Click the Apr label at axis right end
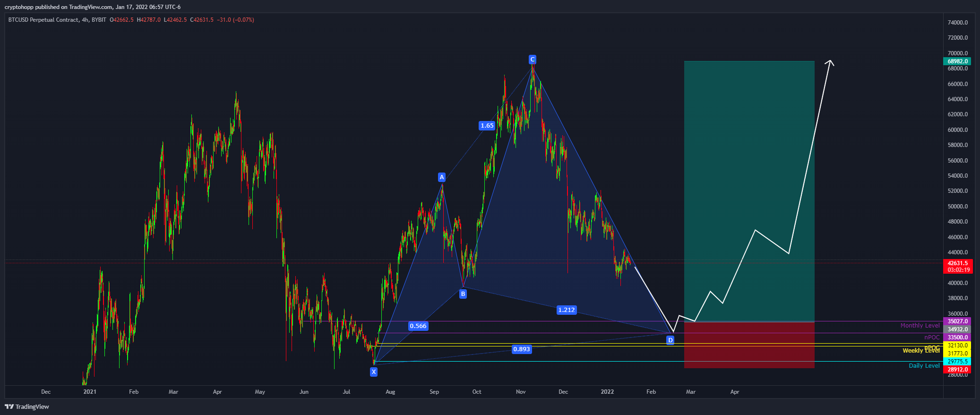The image size is (980, 415). pyautogui.click(x=735, y=392)
